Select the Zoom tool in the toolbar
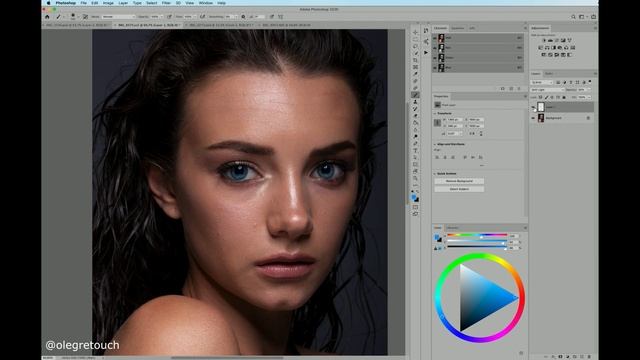Image resolution: width=640 pixels, height=360 pixels. [x=416, y=178]
